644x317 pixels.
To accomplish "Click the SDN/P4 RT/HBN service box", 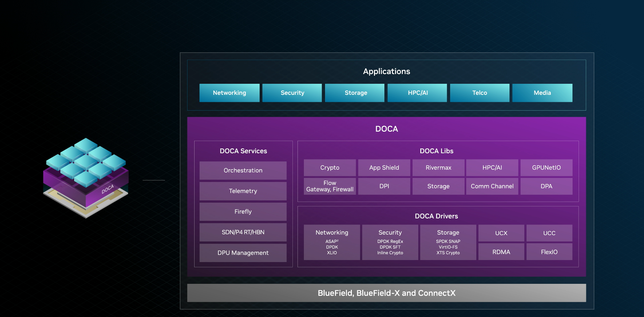I will (243, 232).
